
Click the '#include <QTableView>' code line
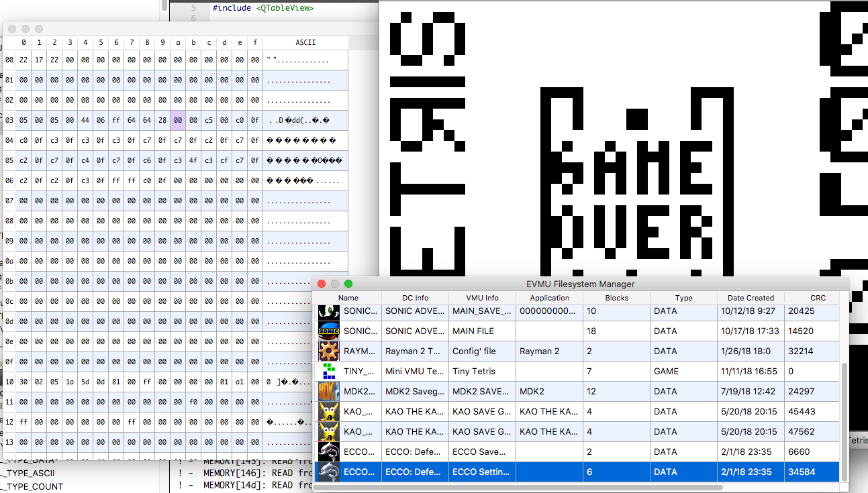pyautogui.click(x=263, y=8)
